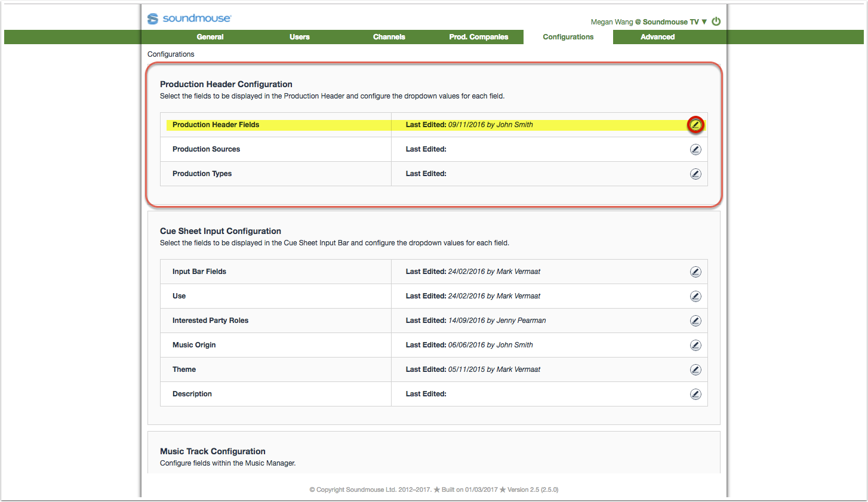Select the Production Header Fields label
Screen dimensions: 868x502
pos(216,125)
